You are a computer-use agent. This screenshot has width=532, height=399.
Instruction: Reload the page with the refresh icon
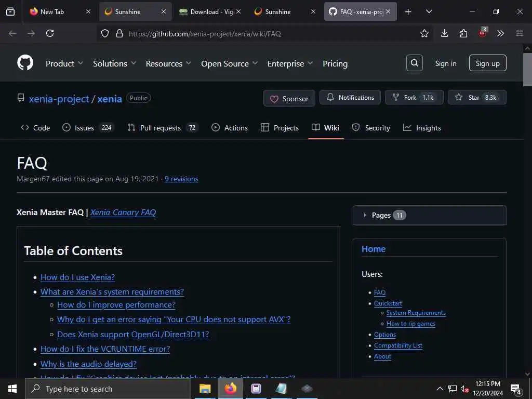[x=50, y=33]
